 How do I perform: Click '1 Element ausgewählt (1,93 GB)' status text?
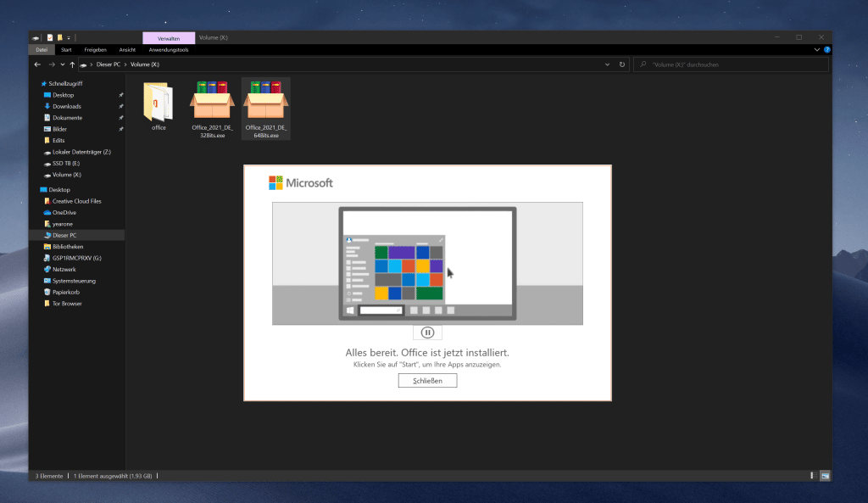point(113,476)
